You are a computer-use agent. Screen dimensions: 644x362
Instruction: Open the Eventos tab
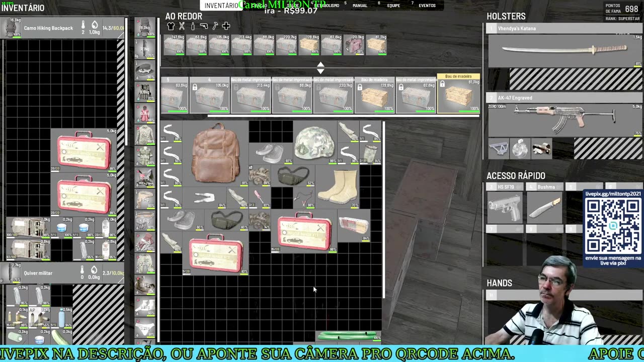click(x=427, y=6)
